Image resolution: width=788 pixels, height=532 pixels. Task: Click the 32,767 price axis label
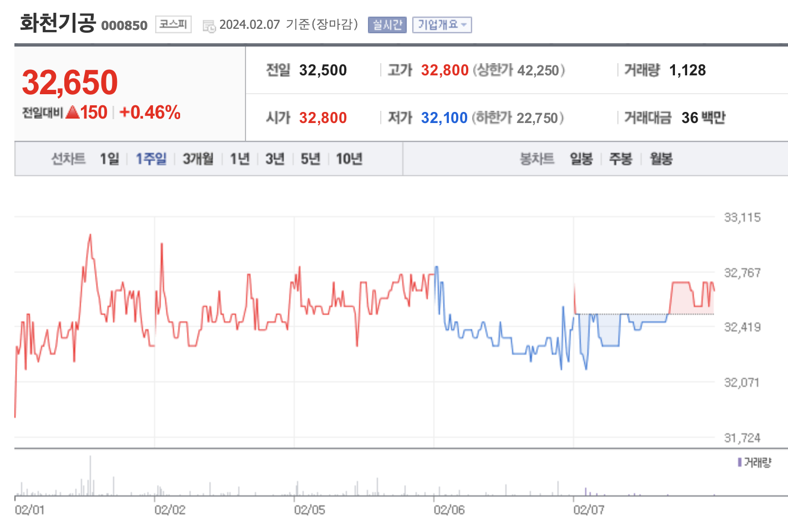point(742,273)
